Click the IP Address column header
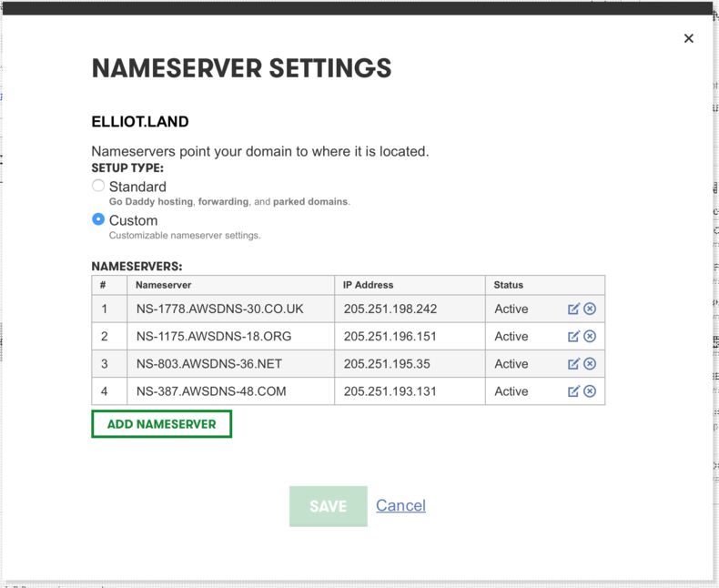The height and width of the screenshot is (588, 719). point(368,285)
